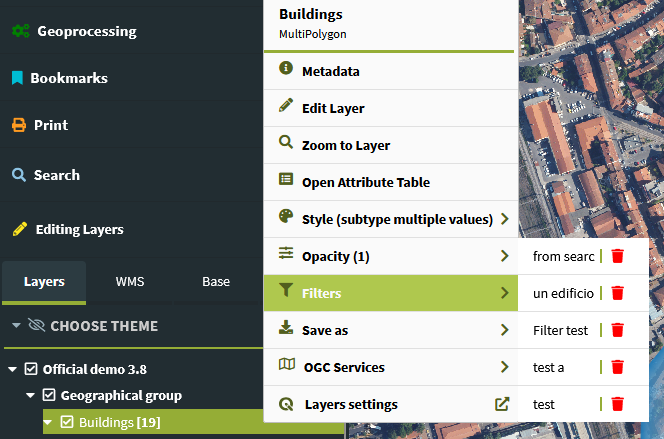Uncheck the Official demo 3.8 checkbox
Viewport: 664px width, 439px height.
[x=31, y=369]
